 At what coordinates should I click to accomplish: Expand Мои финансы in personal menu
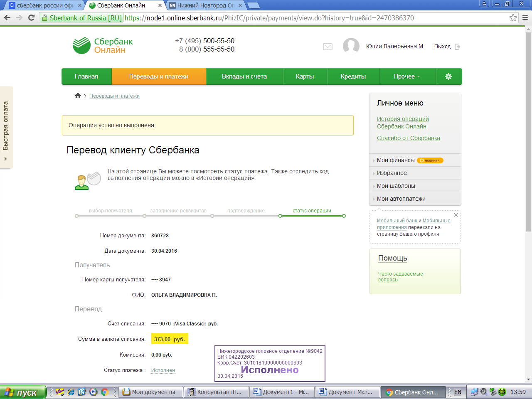(x=415, y=160)
